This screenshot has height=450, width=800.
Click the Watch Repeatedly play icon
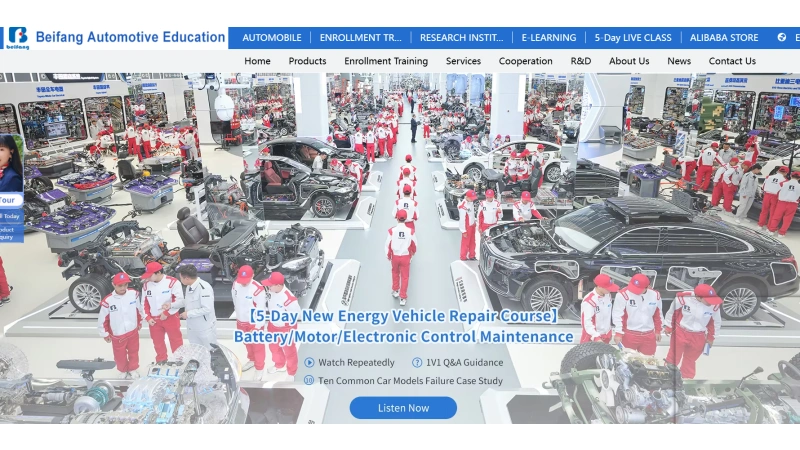click(x=309, y=363)
